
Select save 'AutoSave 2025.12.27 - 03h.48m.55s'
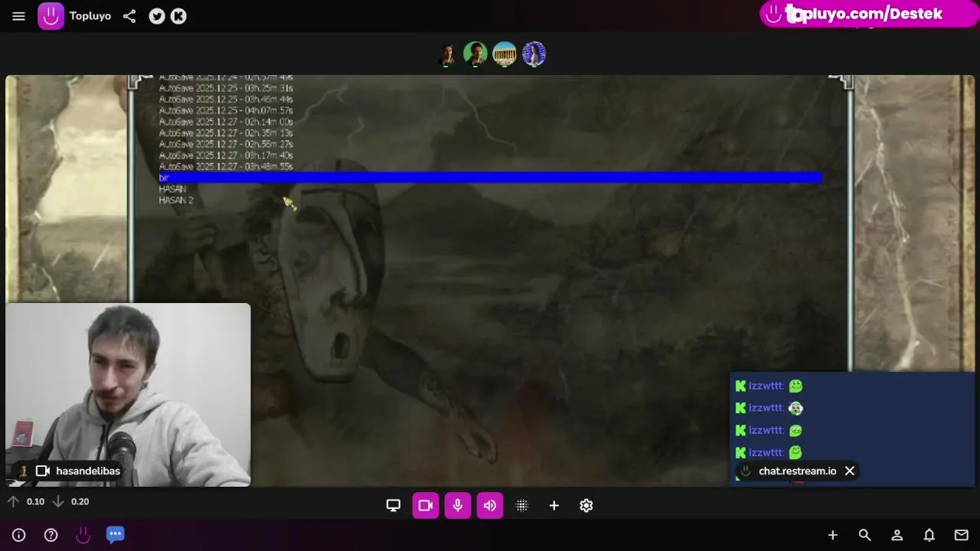tap(226, 167)
